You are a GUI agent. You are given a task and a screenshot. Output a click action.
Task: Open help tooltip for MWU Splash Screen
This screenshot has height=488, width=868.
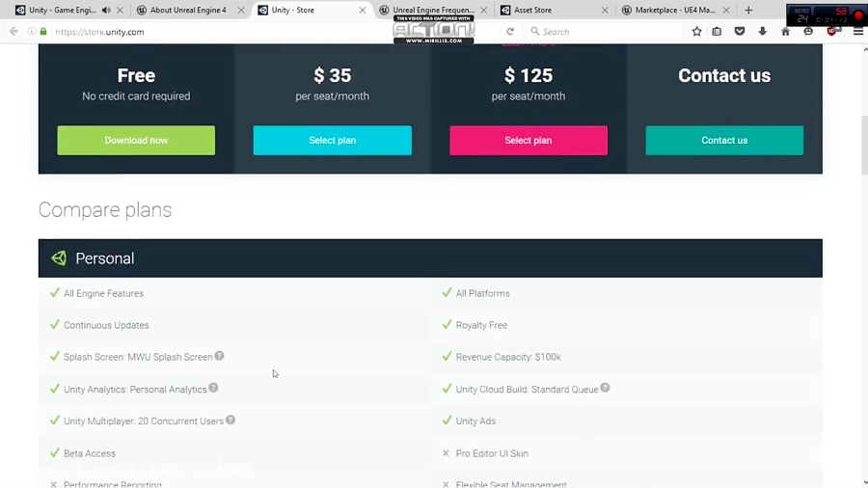click(219, 356)
